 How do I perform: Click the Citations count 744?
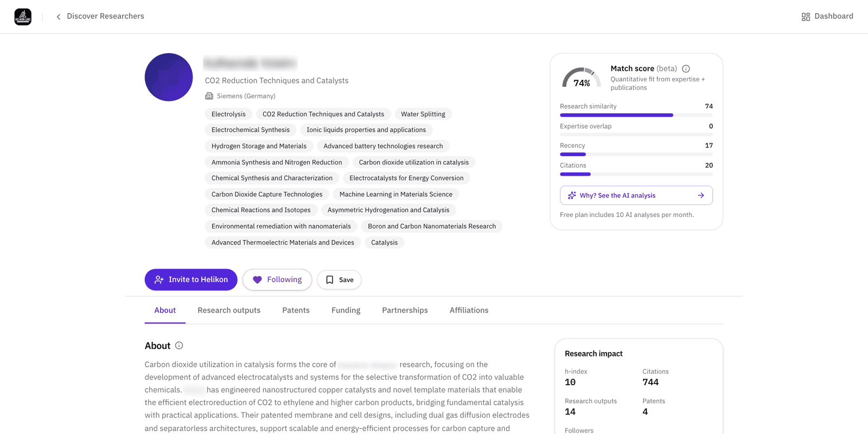click(650, 382)
